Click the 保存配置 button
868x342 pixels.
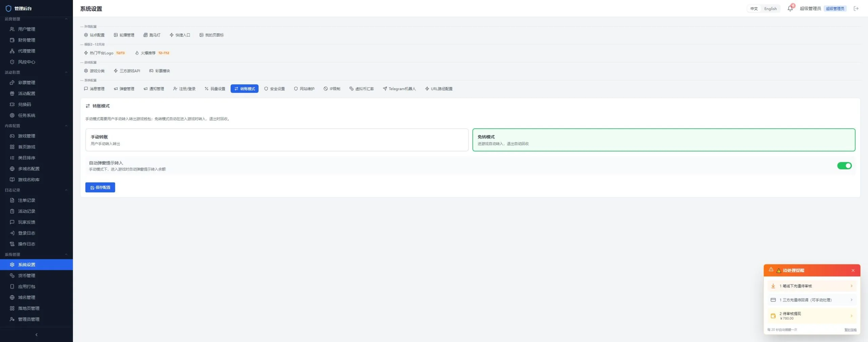(x=100, y=187)
